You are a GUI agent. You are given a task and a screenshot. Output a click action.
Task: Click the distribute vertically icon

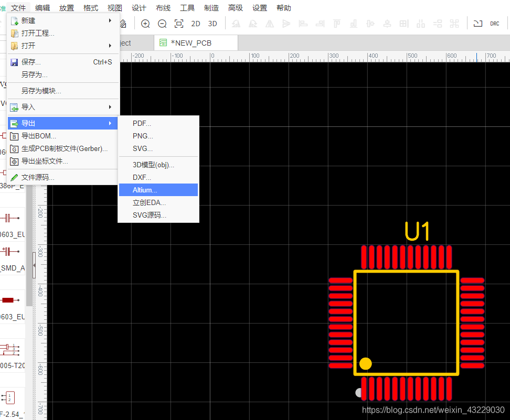coord(438,24)
